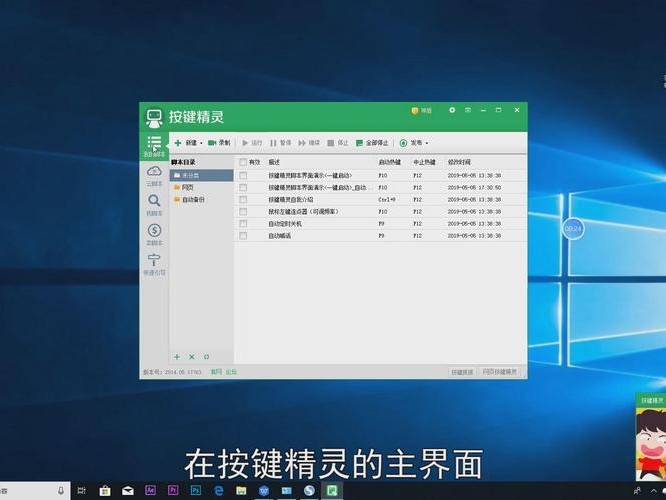Viewport: 666px width, 500px height.
Task: Sort by the 修改时间 column header
Action: pos(459,162)
